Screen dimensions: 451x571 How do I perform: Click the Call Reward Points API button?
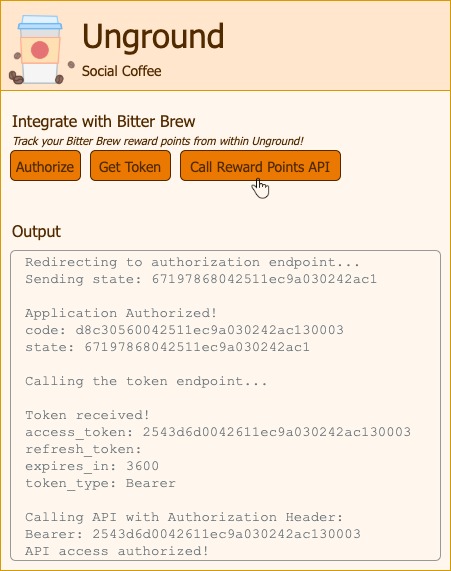(x=260, y=166)
